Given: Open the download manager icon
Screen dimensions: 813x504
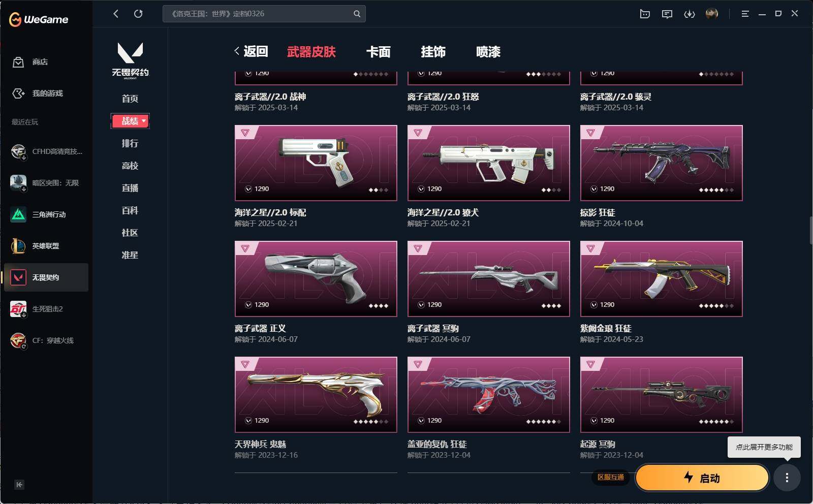Looking at the screenshot, I should click(689, 14).
